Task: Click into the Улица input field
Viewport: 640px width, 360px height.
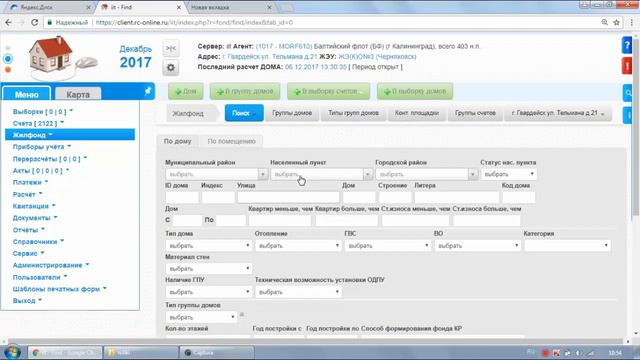Action: [x=288, y=197]
